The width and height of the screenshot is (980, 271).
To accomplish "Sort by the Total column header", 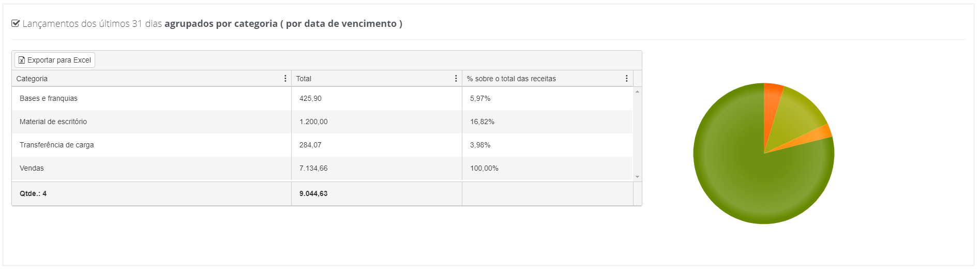I will click(304, 79).
